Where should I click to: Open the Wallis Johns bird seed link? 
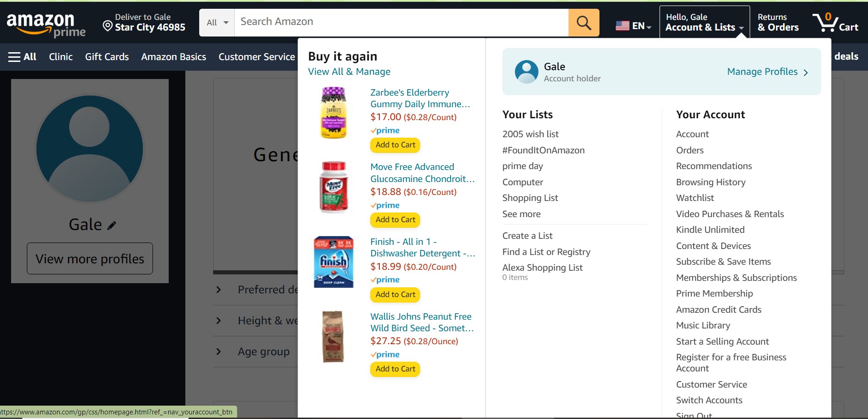(422, 322)
